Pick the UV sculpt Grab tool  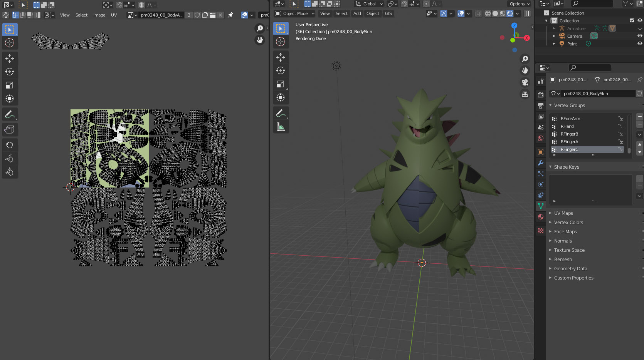(10, 145)
